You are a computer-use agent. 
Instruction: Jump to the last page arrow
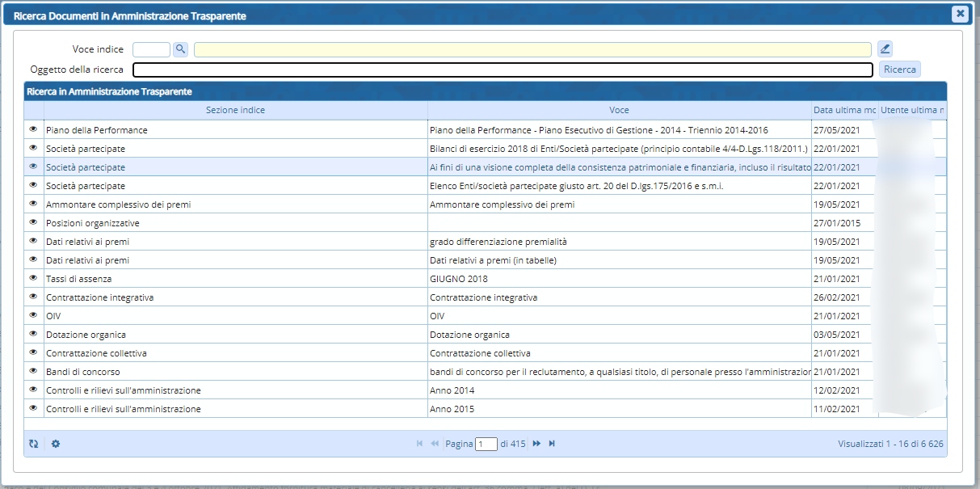coord(552,444)
